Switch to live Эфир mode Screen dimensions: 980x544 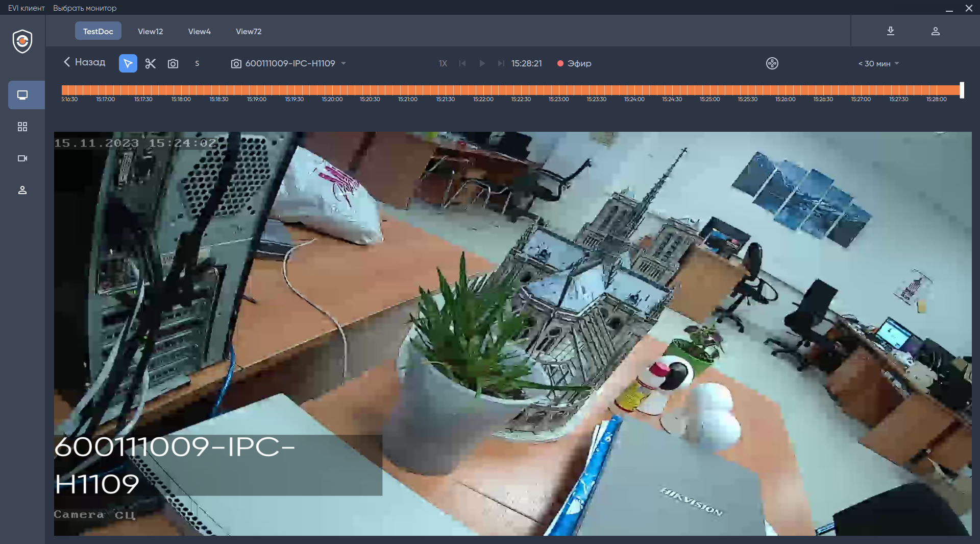click(574, 63)
